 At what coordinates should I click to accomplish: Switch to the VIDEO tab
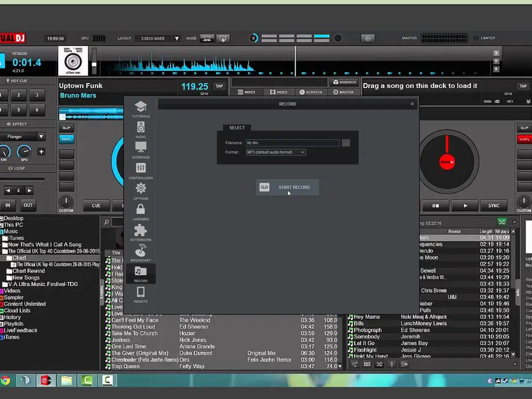click(279, 92)
